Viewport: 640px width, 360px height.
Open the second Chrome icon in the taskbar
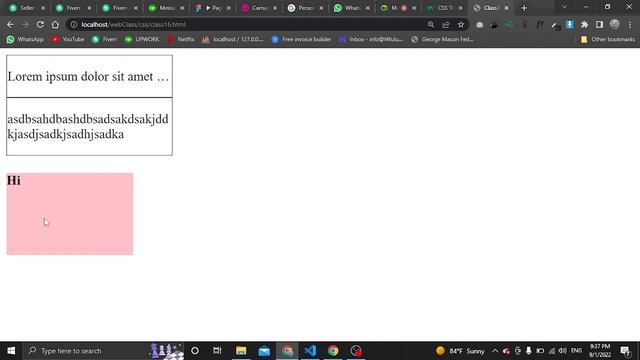(x=333, y=351)
